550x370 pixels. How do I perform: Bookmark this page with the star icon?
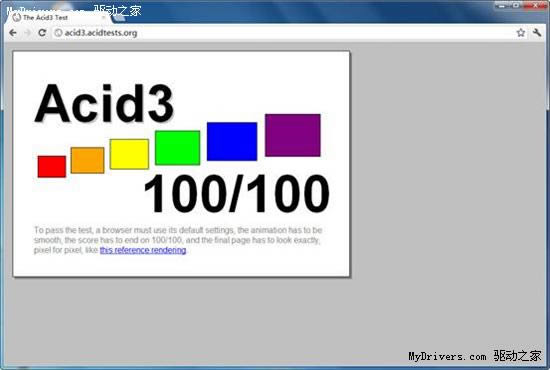pos(521,33)
